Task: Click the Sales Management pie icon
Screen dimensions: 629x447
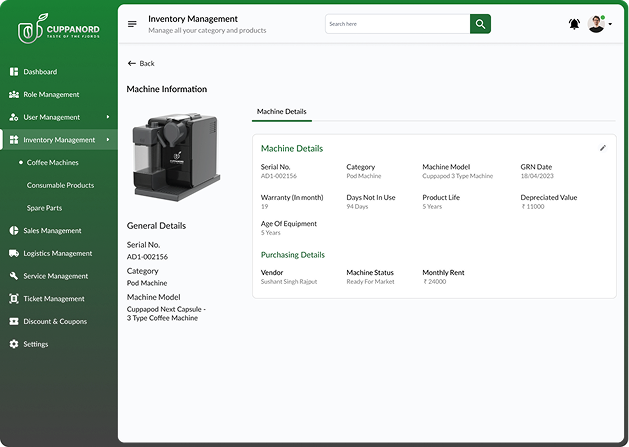Action: coord(14,231)
